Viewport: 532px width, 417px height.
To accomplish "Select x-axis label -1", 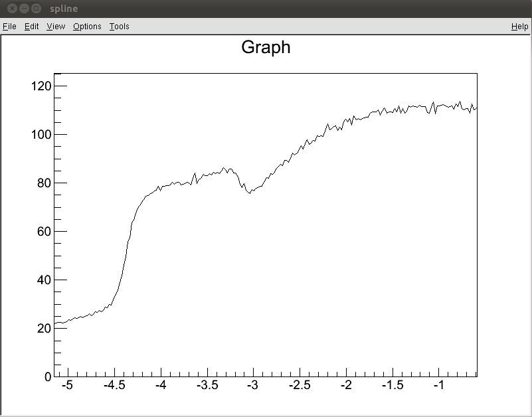I will click(x=439, y=385).
